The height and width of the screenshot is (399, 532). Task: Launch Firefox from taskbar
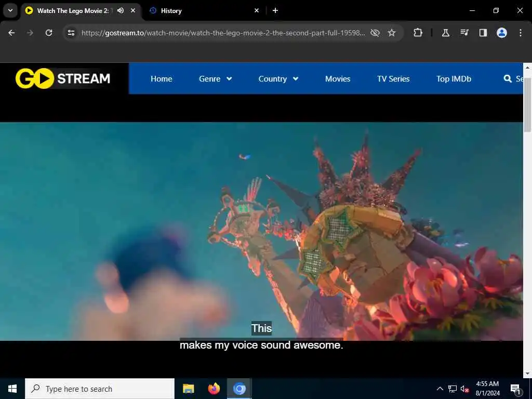214,389
